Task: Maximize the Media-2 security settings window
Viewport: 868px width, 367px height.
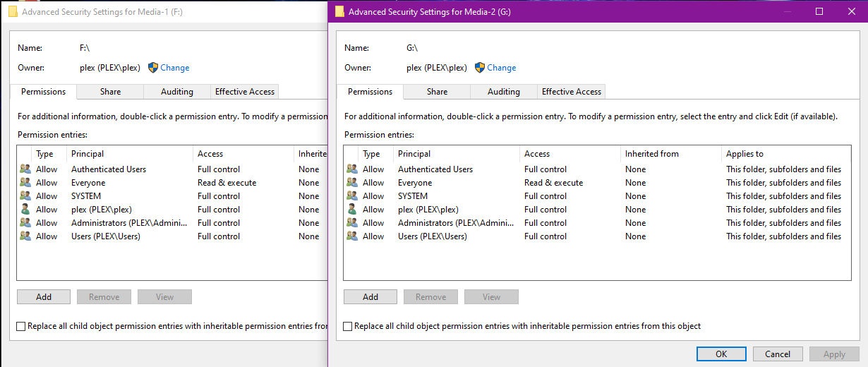Action: click(x=819, y=11)
